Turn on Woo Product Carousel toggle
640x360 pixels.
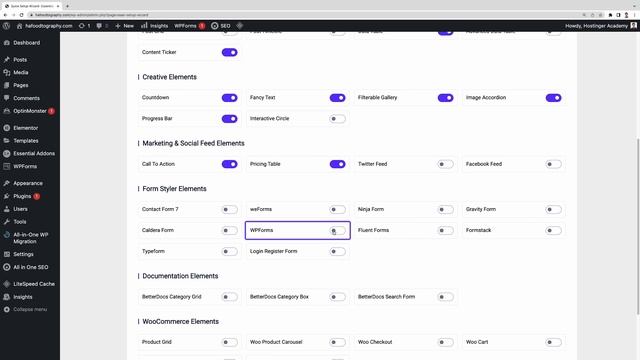click(338, 342)
